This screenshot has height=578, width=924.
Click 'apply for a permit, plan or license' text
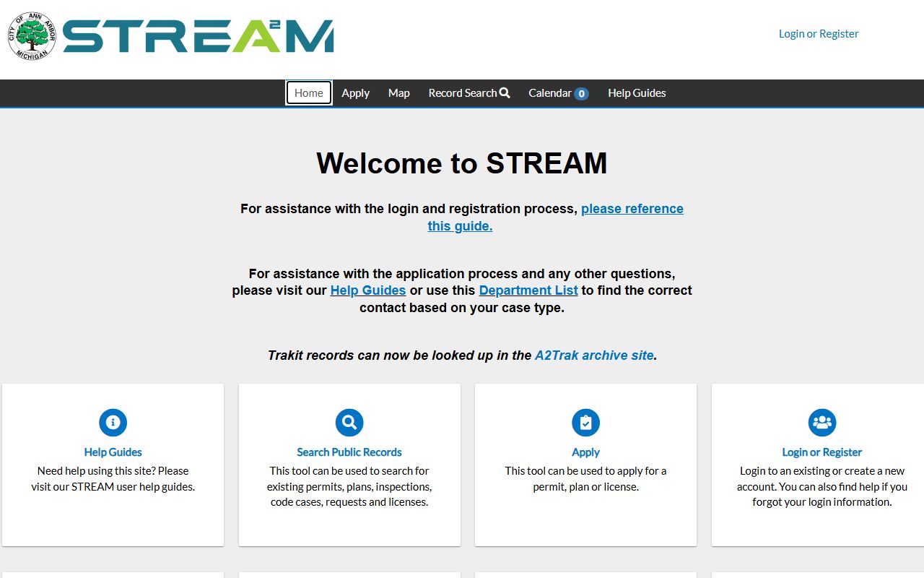tap(585, 478)
